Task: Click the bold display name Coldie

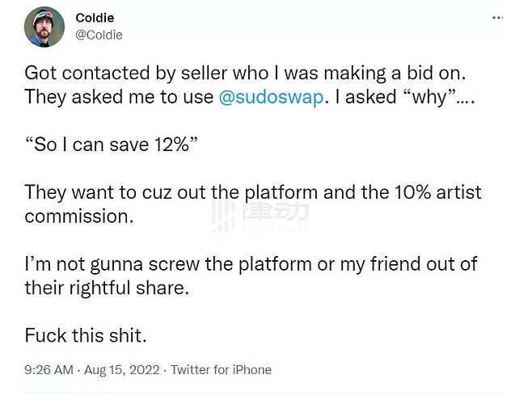Action: 95,18
